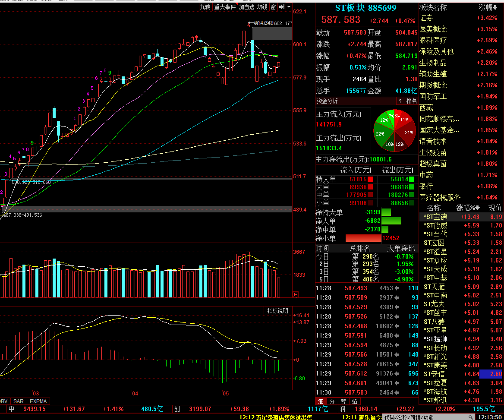Viewport: 504px width, 420px height.
Task: Toggle the 均线 moving average lines
Action: tap(262, 7)
